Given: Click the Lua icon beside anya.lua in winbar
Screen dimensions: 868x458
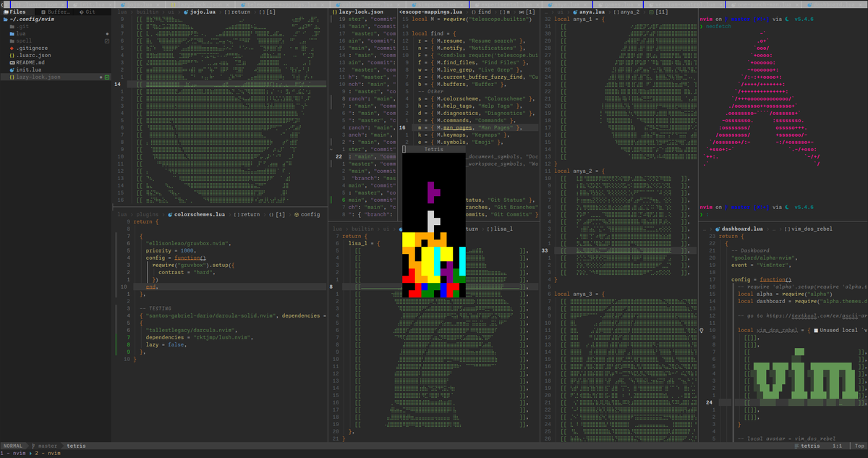Looking at the screenshot, I should point(574,12).
